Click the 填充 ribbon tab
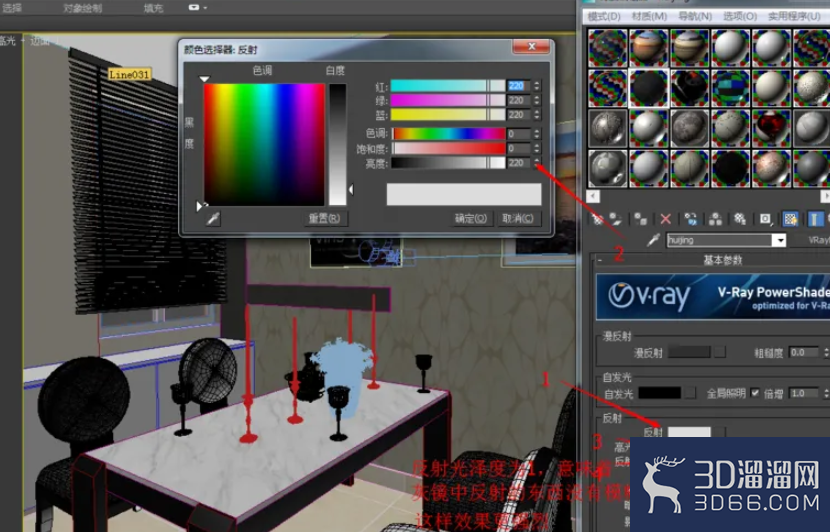830x532 pixels. coord(153,8)
